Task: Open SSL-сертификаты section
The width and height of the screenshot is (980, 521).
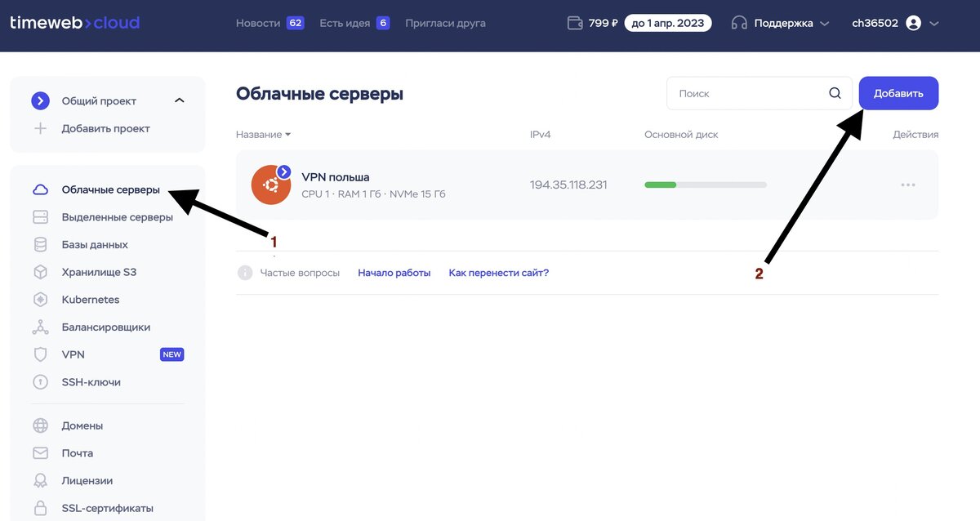Action: tap(106, 507)
